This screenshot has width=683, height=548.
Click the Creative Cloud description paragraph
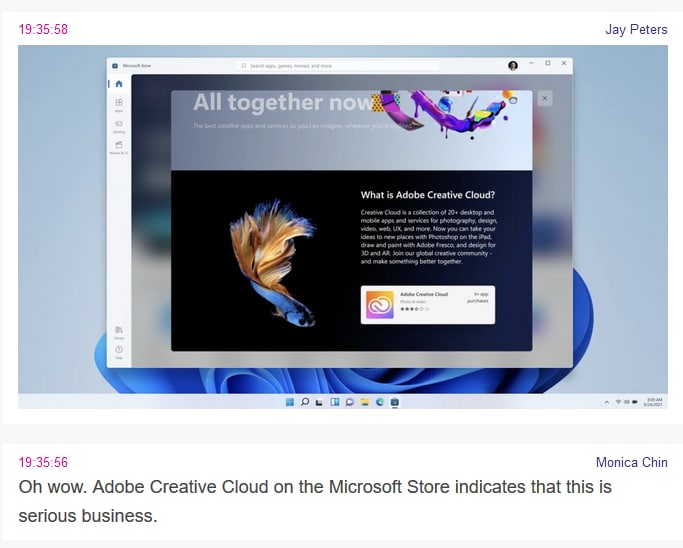(x=429, y=237)
